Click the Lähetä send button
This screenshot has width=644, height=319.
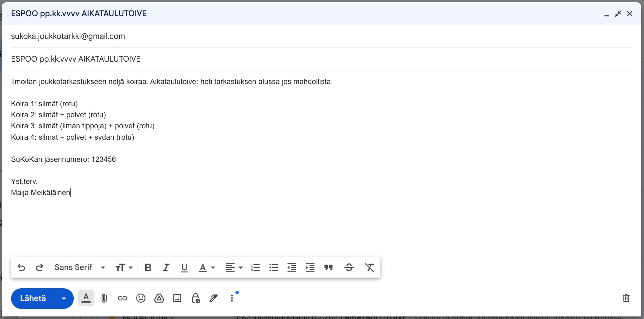(33, 298)
